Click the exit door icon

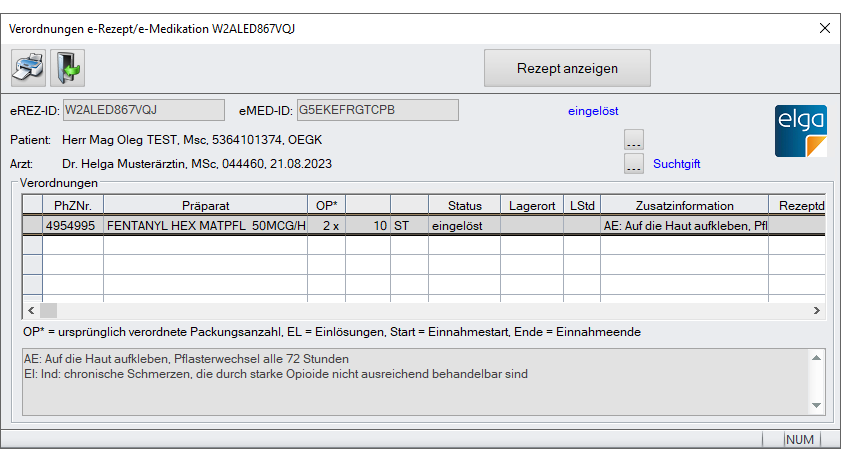point(67,68)
